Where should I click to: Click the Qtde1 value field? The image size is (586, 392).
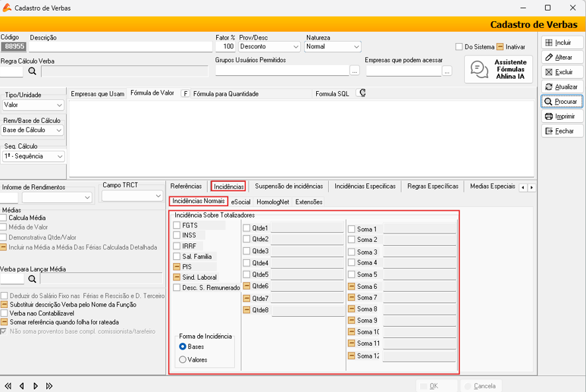pos(307,227)
